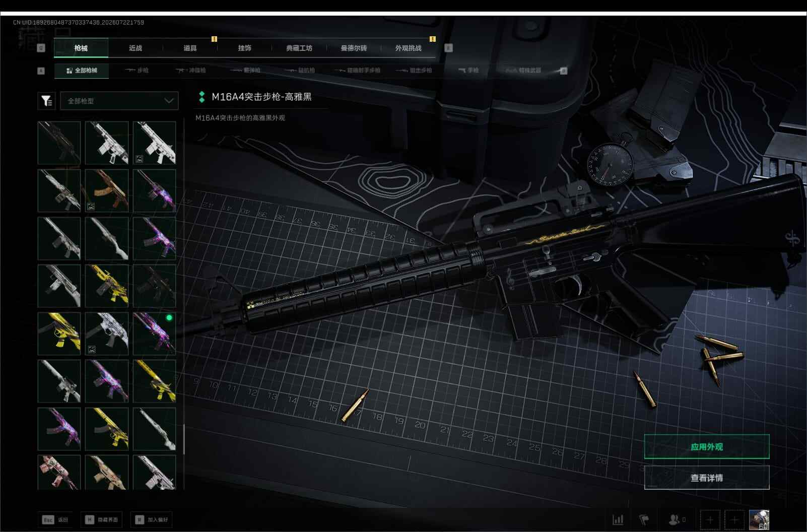Image resolution: width=807 pixels, height=532 pixels.
Task: Filter skins by 特殊武器 category
Action: click(524, 71)
